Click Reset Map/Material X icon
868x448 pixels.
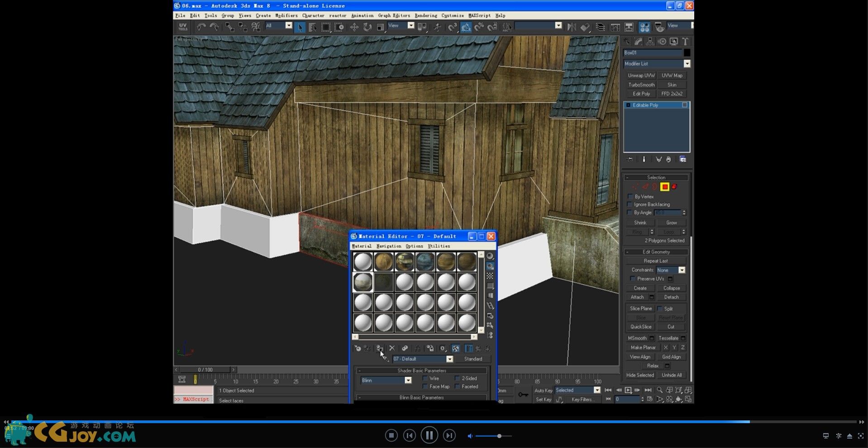click(392, 348)
